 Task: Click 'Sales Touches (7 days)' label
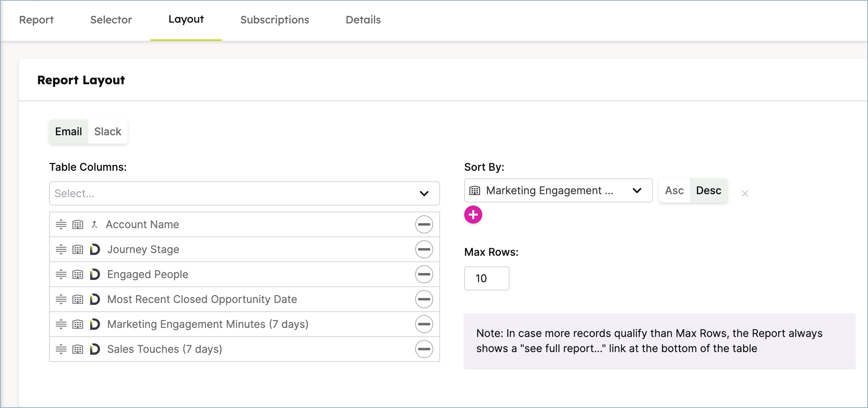tap(165, 349)
